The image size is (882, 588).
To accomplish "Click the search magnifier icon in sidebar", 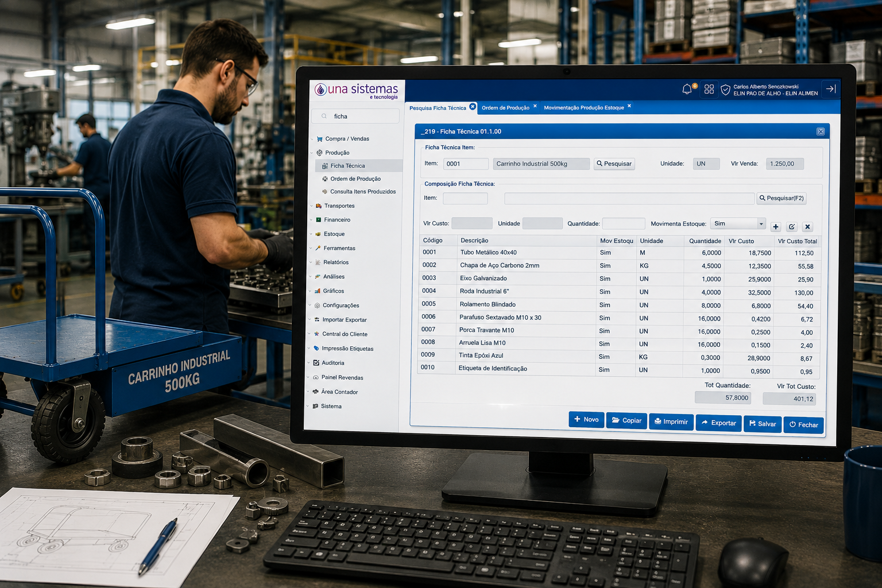I will pos(324,116).
